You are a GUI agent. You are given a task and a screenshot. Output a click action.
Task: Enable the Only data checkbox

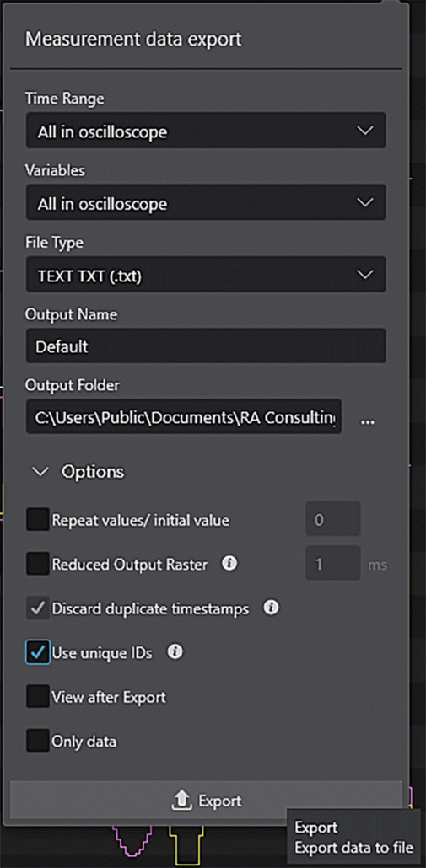click(x=38, y=741)
